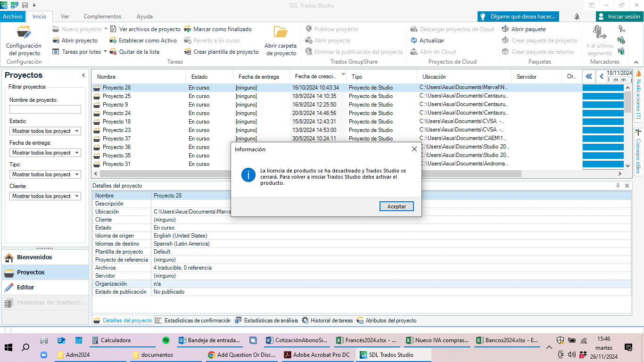The height and width of the screenshot is (362, 644).
Task: Switch to Historial de tareas tab
Action: pyautogui.click(x=327, y=321)
